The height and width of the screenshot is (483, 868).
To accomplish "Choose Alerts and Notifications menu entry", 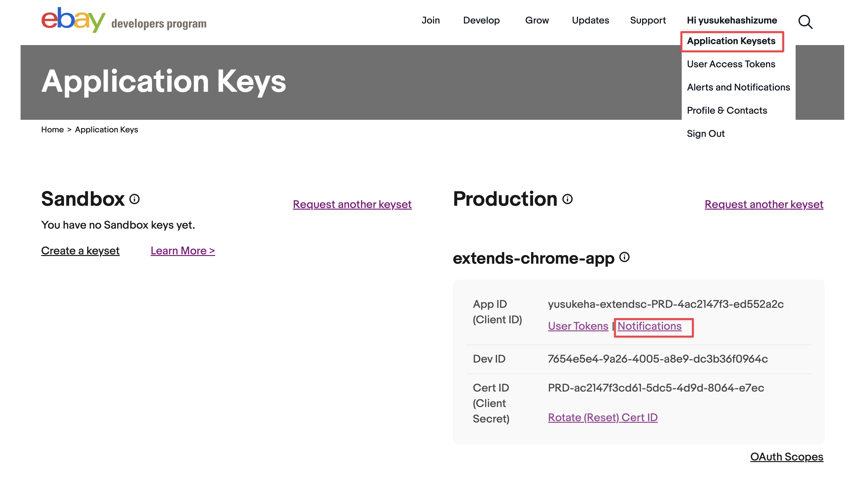I will coord(738,87).
